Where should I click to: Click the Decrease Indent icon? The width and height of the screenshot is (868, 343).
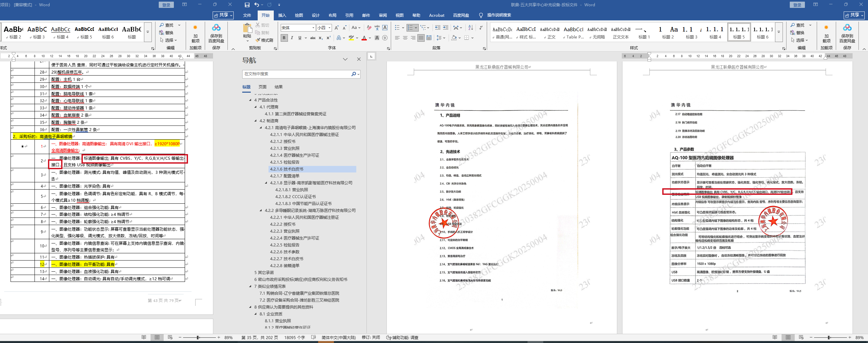coord(437,28)
